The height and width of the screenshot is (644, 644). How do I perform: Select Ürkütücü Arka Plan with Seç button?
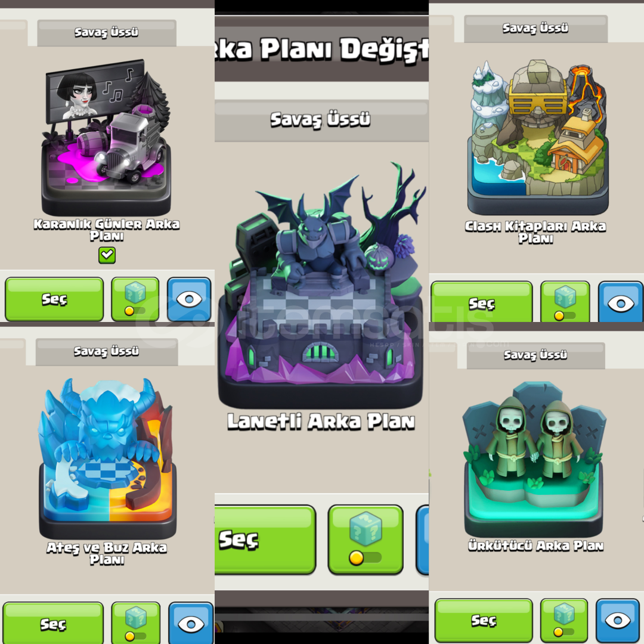click(484, 620)
